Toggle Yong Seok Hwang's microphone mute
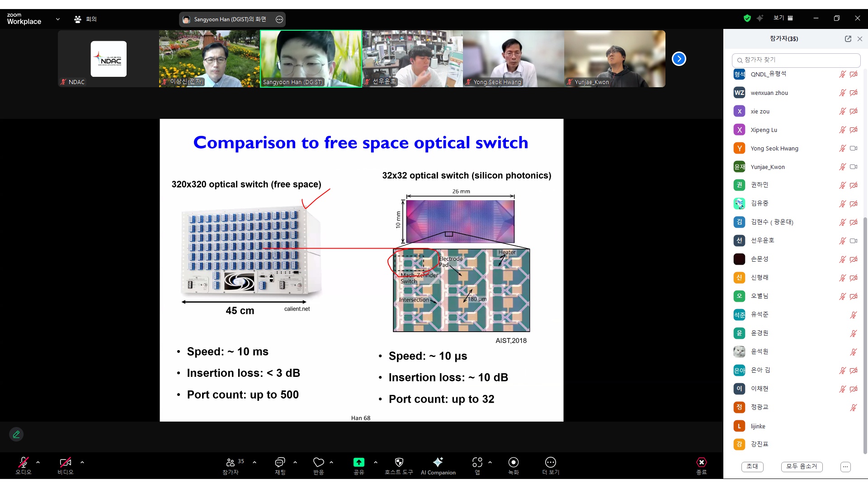 [842, 148]
